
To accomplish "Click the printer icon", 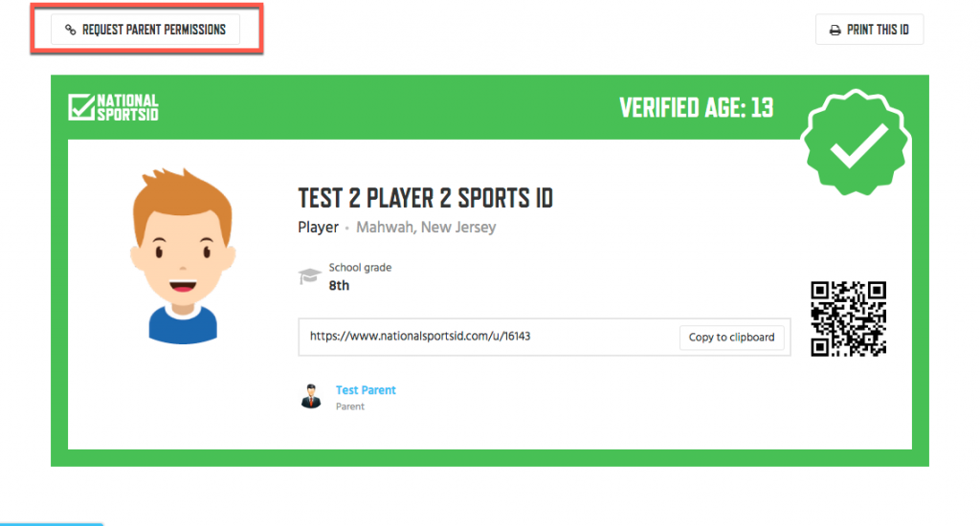I will (835, 30).
